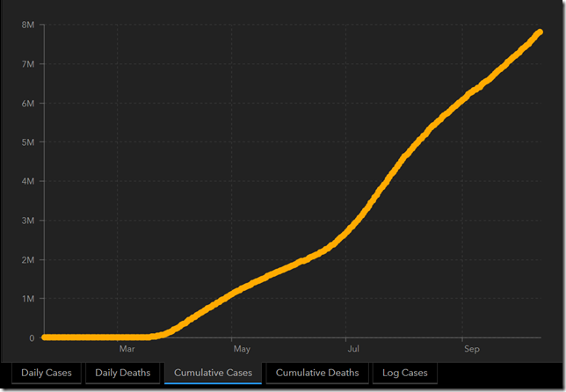Click the 2M y-axis label
Viewport: 566px width, 392px height.
[28, 260]
